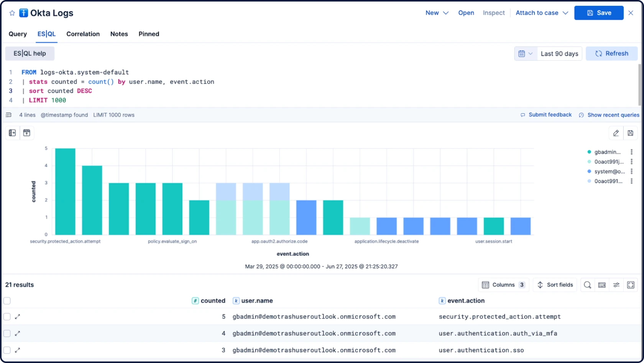Click the query editor vertical scrollbar
Image resolution: width=644 pixels, height=363 pixels.
[639, 85]
